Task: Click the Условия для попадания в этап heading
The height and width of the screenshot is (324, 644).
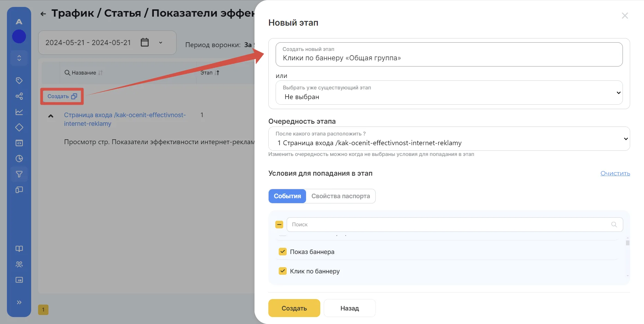Action: (x=320, y=173)
